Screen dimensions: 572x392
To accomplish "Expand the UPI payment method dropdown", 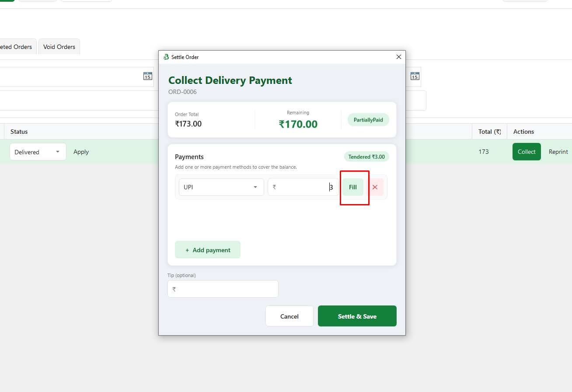I will coord(221,187).
